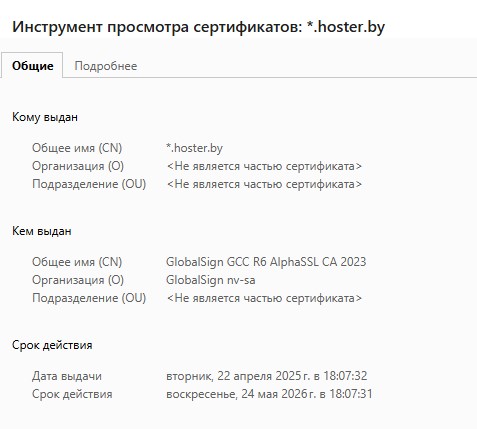Select GlobalSign GCC R6 AlphaSSL CA 2023 text

[266, 262]
